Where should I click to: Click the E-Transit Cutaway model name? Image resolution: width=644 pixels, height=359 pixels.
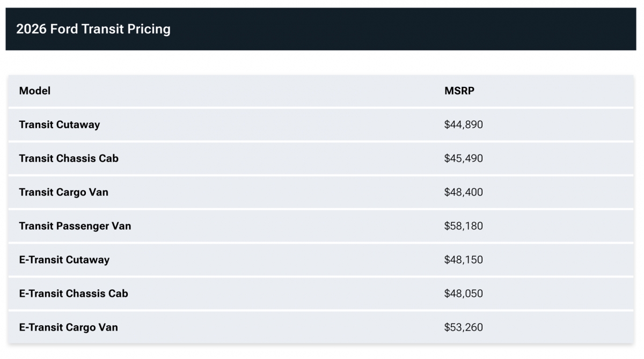click(x=64, y=260)
